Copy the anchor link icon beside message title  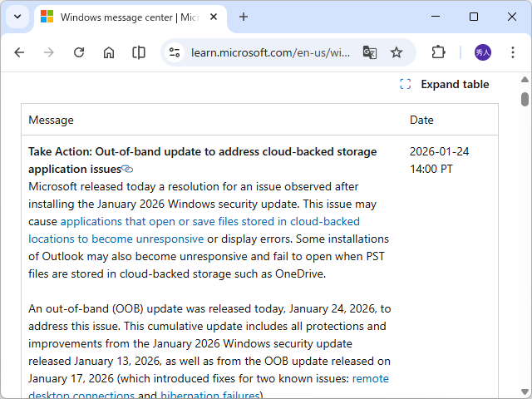[x=127, y=169]
